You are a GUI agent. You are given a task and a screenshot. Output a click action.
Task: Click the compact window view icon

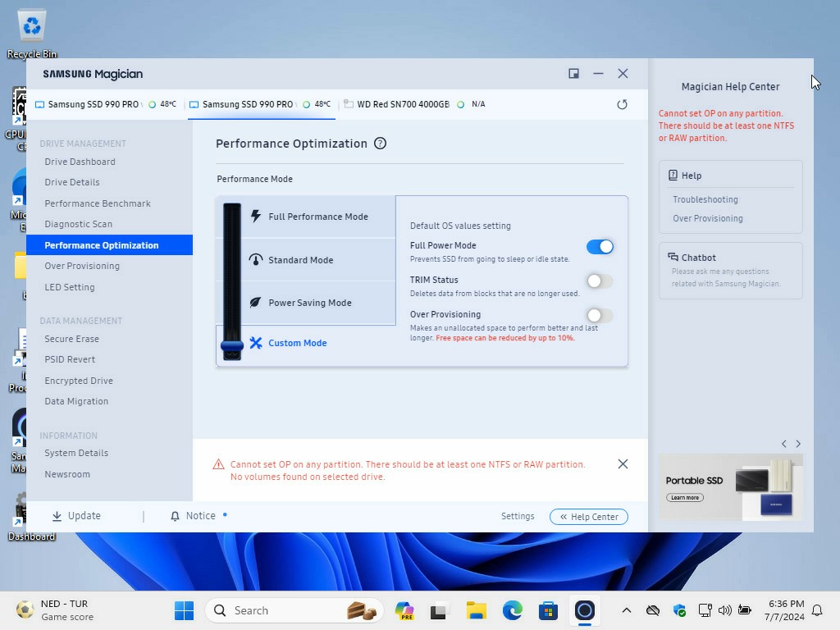pos(573,74)
